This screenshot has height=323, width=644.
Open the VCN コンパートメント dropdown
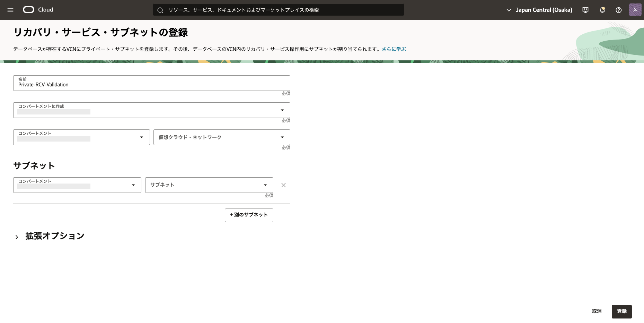tap(81, 137)
